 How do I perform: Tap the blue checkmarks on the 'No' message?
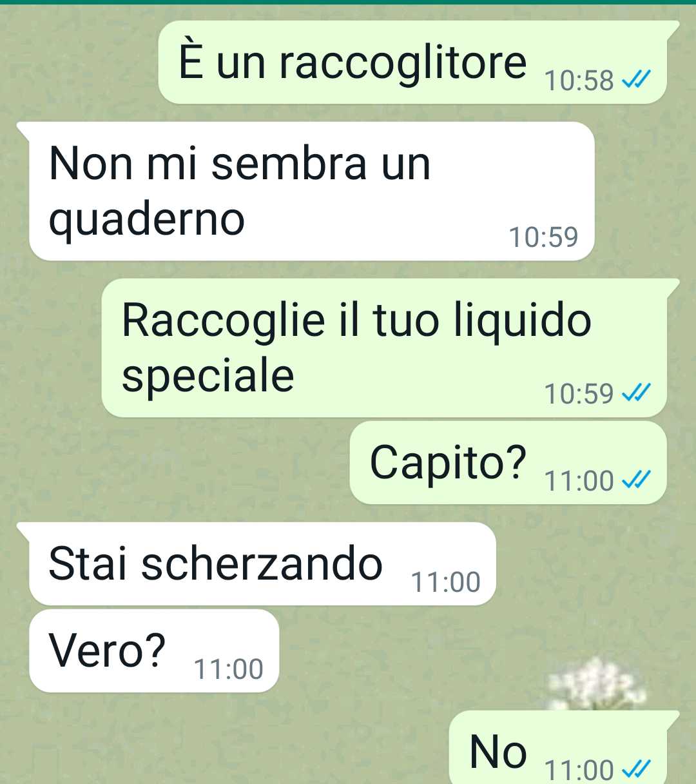(636, 769)
